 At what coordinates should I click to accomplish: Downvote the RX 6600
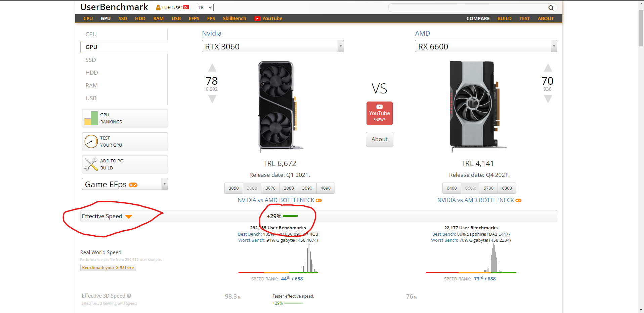[548, 99]
